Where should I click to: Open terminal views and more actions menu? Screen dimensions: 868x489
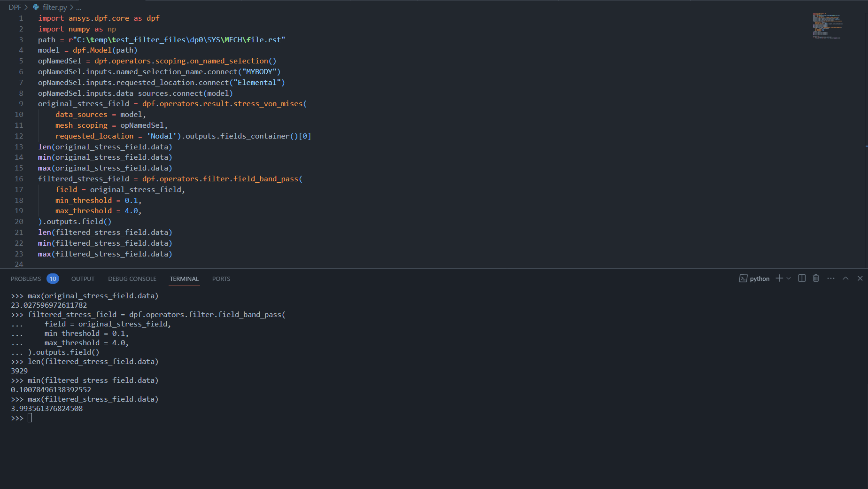click(831, 278)
